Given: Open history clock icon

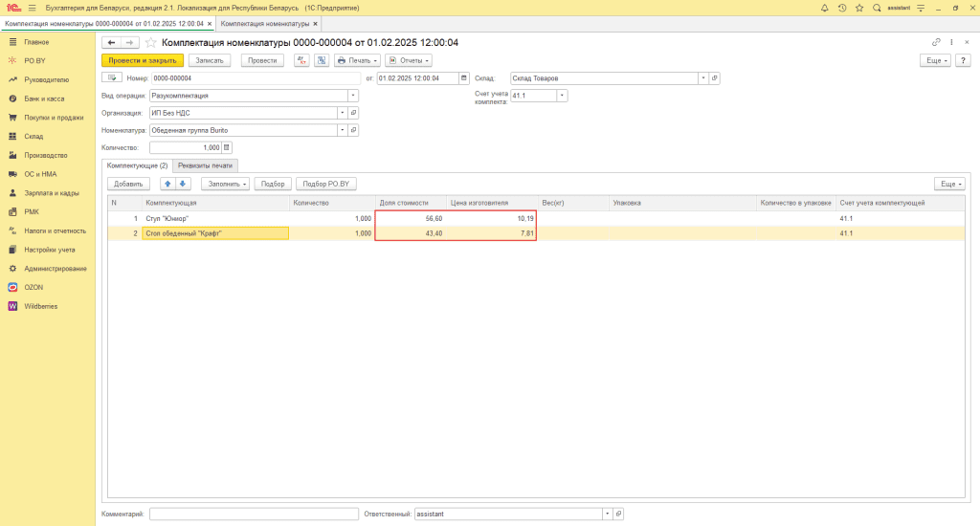Looking at the screenshot, I should click(x=842, y=8).
